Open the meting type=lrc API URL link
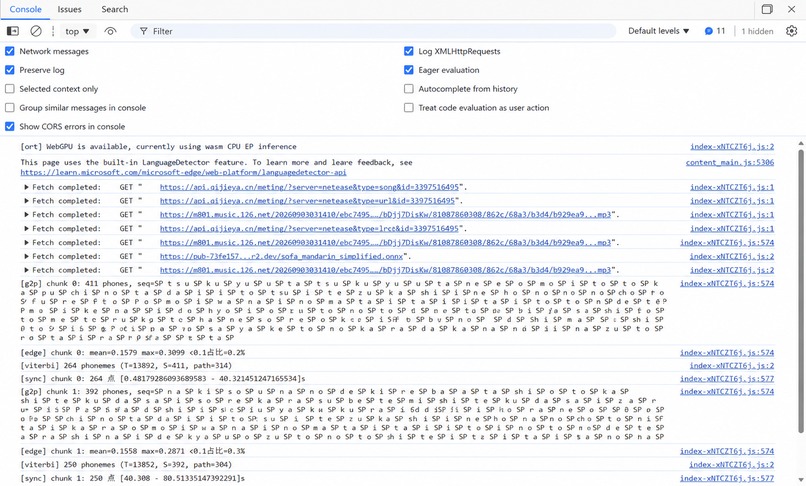The image size is (806, 486). pos(309,228)
